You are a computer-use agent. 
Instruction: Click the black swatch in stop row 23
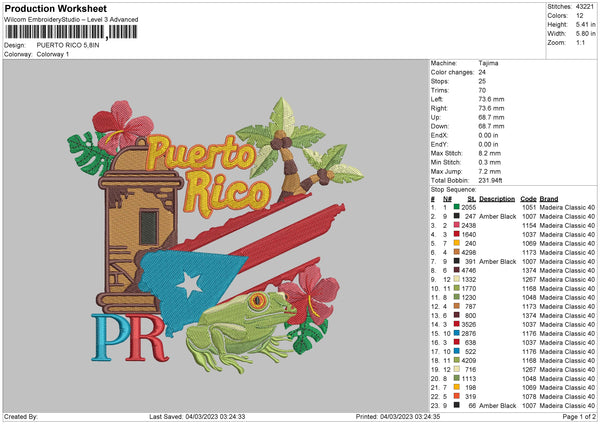pyautogui.click(x=457, y=405)
